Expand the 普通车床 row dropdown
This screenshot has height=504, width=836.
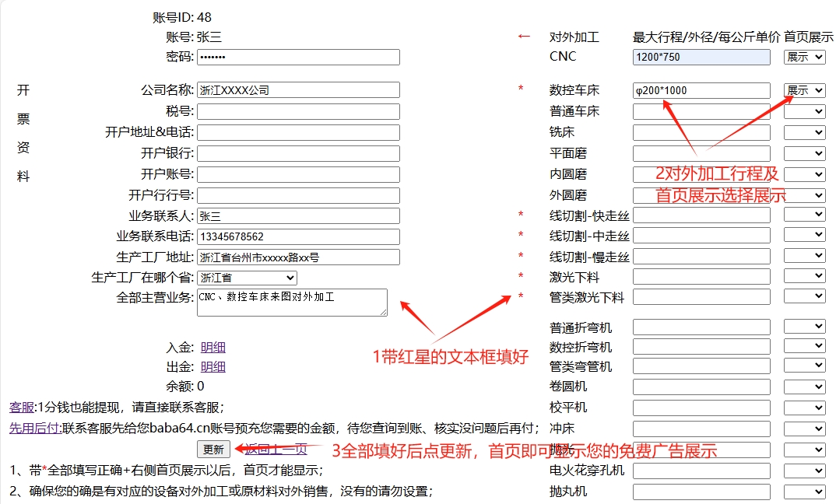pos(804,111)
